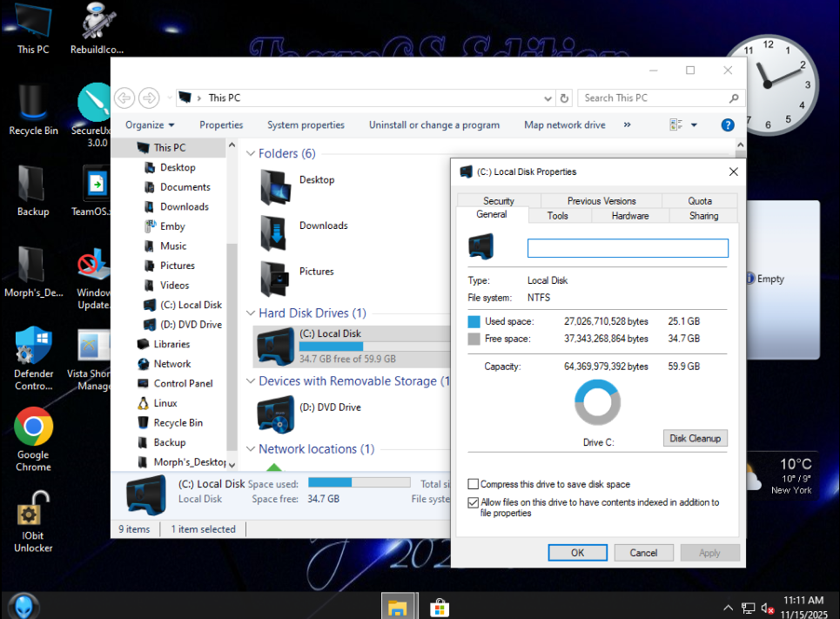Click the Help question mark icon
The image size is (840, 619).
coord(728,125)
